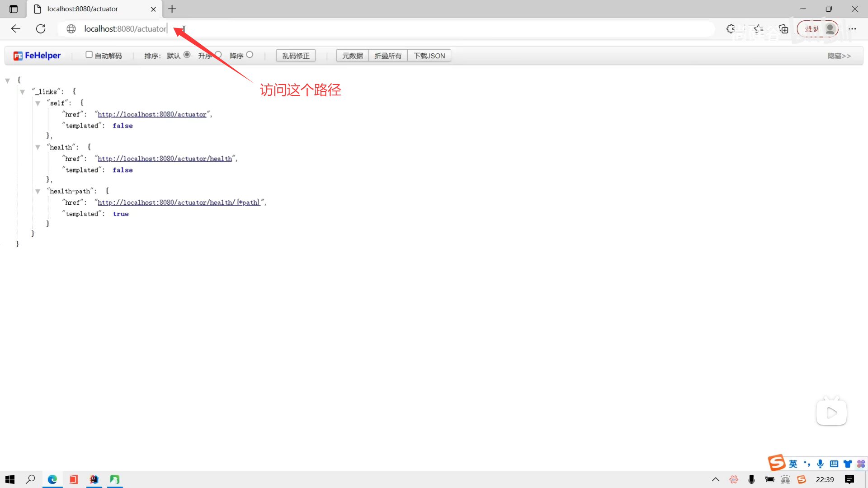This screenshot has width=868, height=488.
Task: Open a new browser tab
Action: 172,9
